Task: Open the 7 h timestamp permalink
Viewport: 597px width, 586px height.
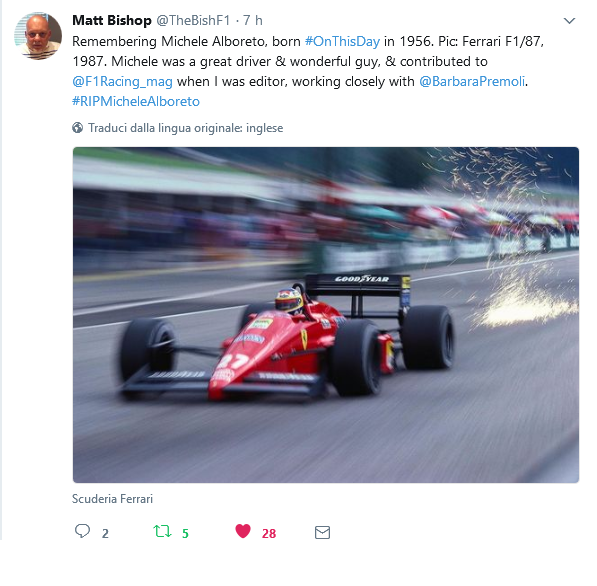Action: click(x=253, y=21)
